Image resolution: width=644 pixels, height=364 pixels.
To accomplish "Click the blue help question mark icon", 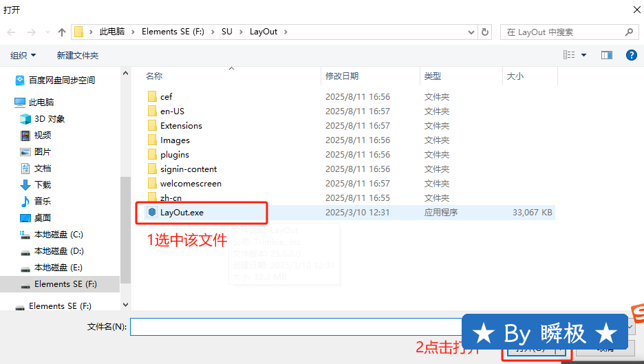I will coord(631,55).
